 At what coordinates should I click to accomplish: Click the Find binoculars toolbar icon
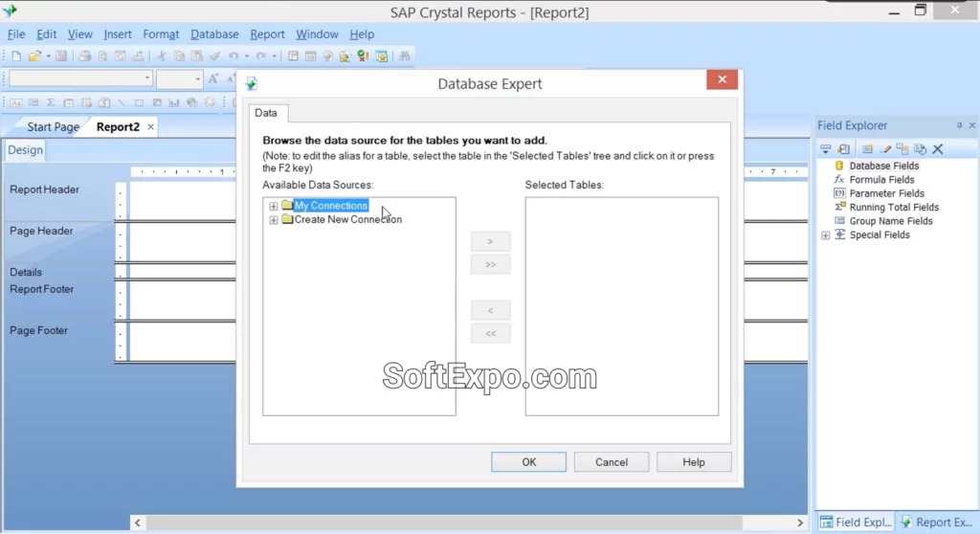point(405,56)
